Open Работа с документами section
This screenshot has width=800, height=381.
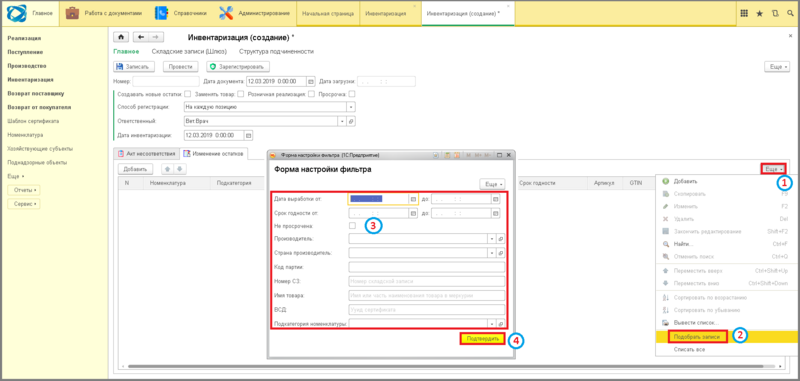[104, 13]
